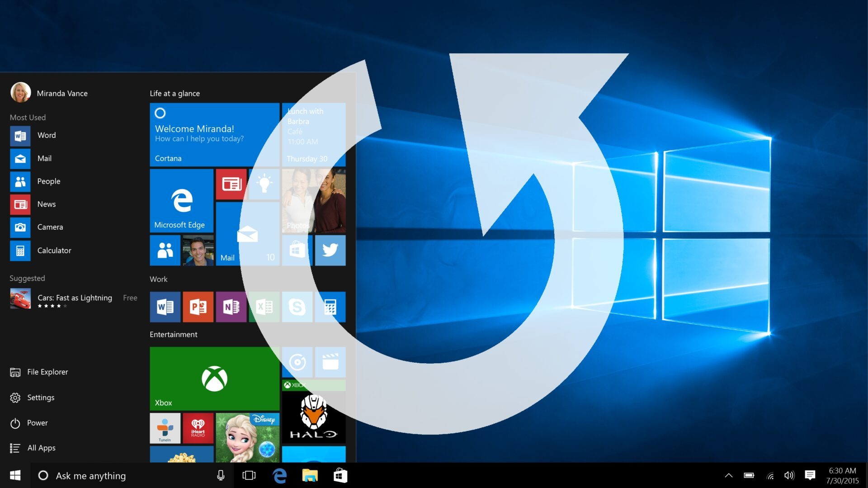Open the red News tile
This screenshot has width=868, height=488.
tap(231, 184)
